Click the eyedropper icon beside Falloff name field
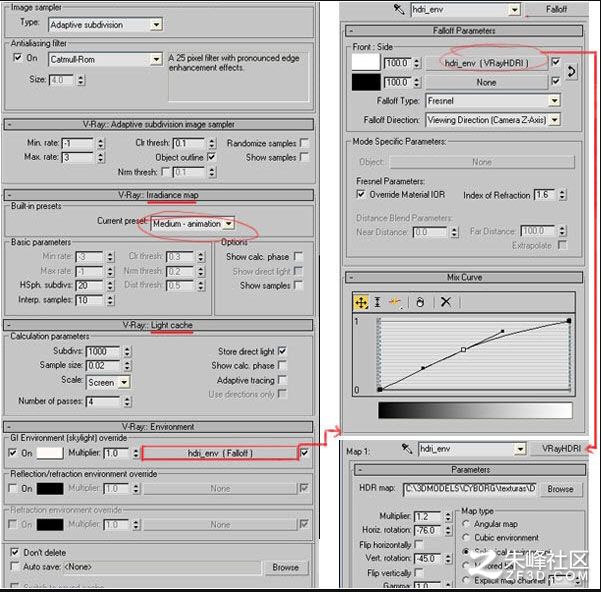This screenshot has height=592, width=601. point(399,9)
